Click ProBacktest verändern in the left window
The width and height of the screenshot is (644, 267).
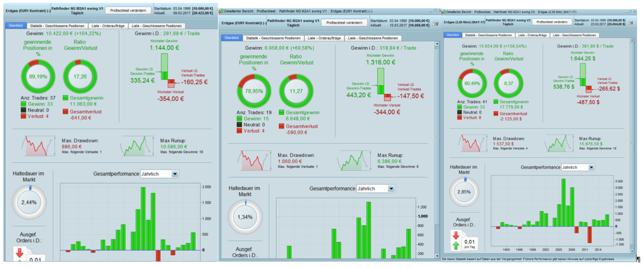click(x=128, y=10)
